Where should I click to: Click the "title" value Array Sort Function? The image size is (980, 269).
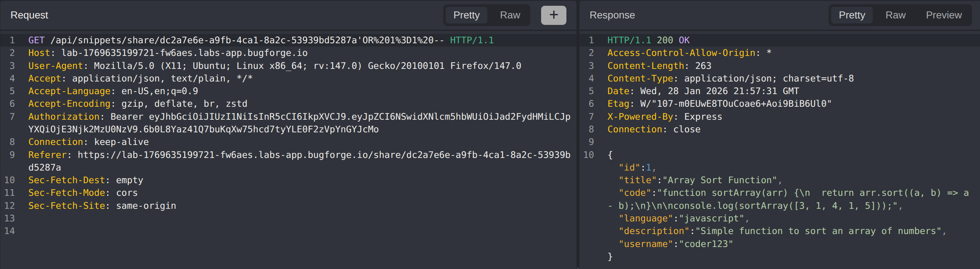point(720,180)
